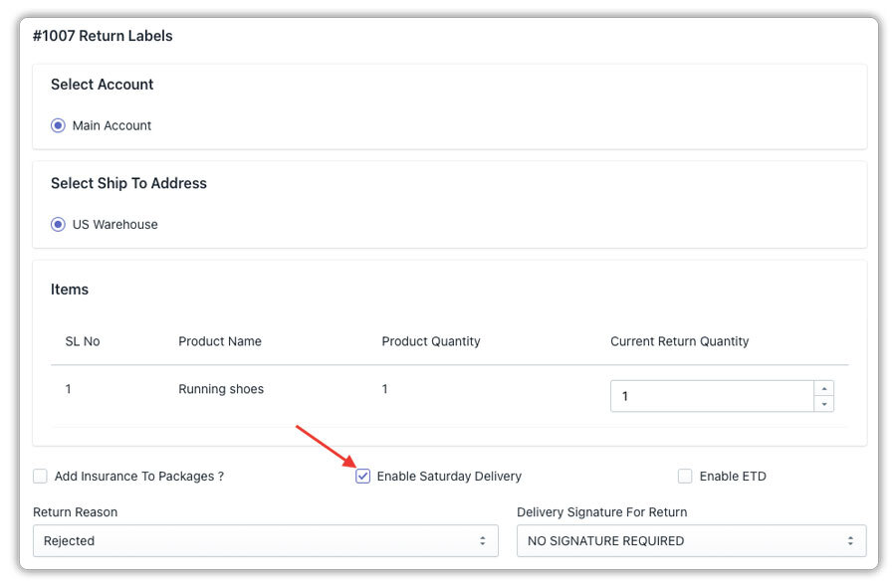Open the Return Reason dropdown

(x=266, y=540)
